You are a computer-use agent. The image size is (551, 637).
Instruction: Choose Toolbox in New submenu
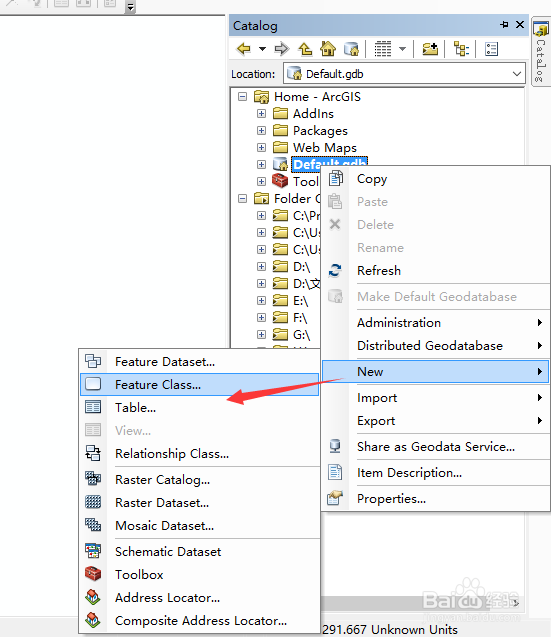click(200, 575)
